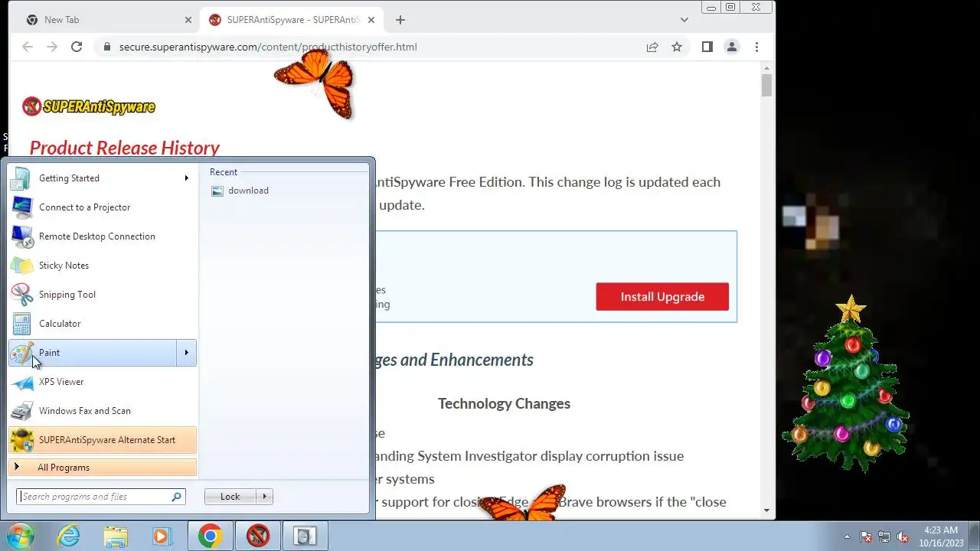The image size is (980, 551).
Task: Open the recent file 'download'
Action: pyautogui.click(x=240, y=191)
